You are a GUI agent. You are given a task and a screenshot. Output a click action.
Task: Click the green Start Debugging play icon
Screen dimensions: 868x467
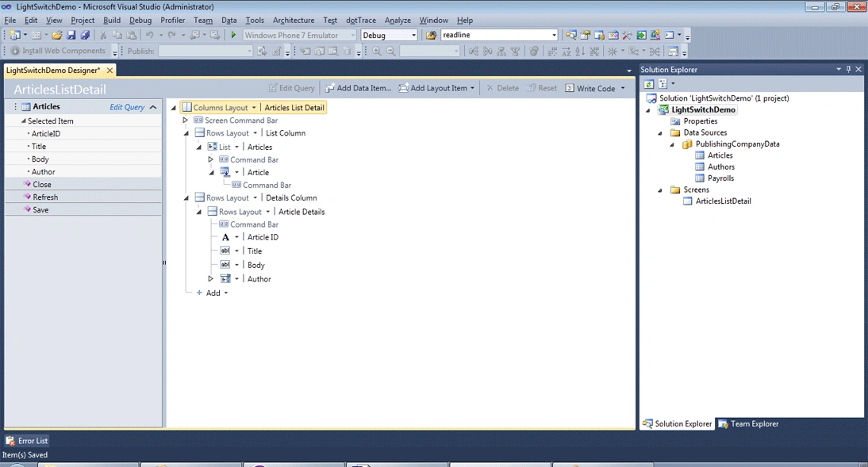click(x=233, y=35)
